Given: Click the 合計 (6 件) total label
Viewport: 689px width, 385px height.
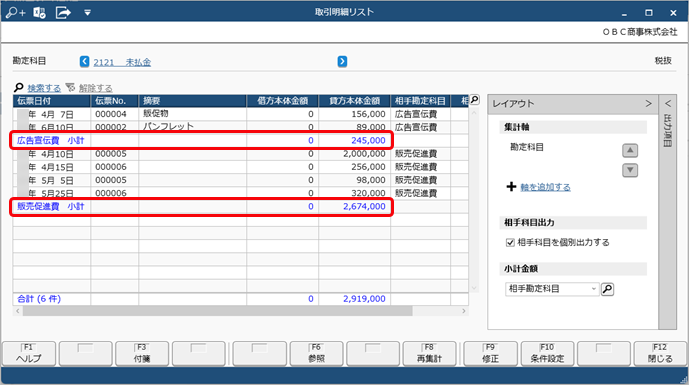Looking at the screenshot, I should (39, 299).
